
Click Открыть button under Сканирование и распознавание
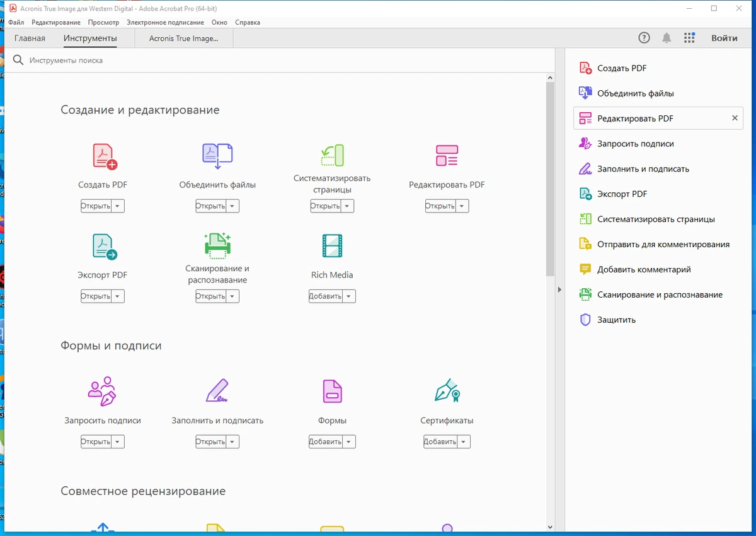click(x=211, y=296)
